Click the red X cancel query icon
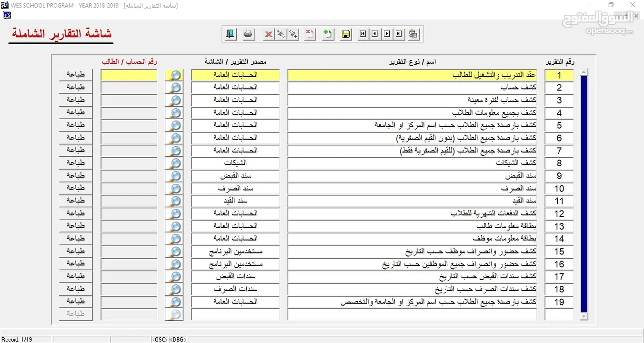 [269, 34]
